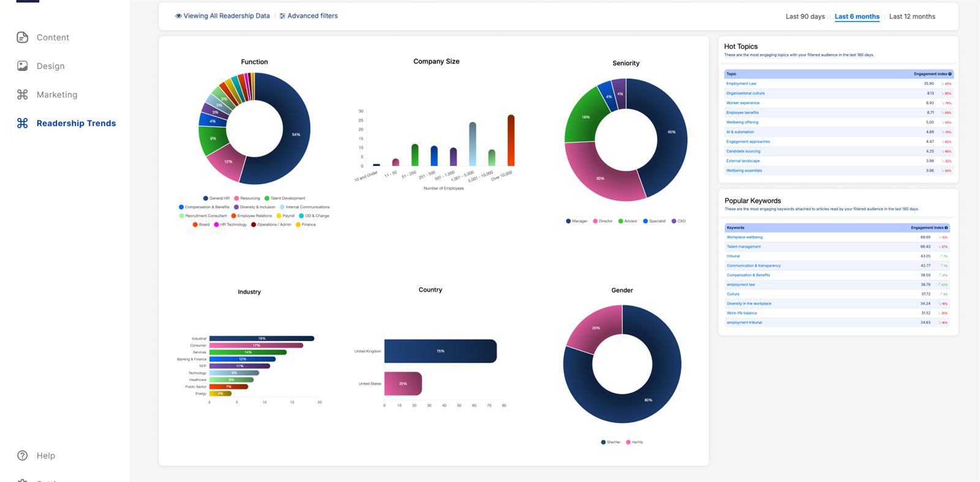Screen dimensions: 980x482
Task: Go to Content in the sidebar
Action: pyautogui.click(x=53, y=37)
